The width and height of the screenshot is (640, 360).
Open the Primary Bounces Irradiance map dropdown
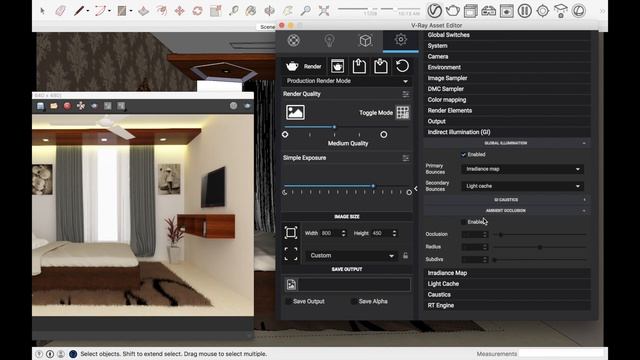522,169
